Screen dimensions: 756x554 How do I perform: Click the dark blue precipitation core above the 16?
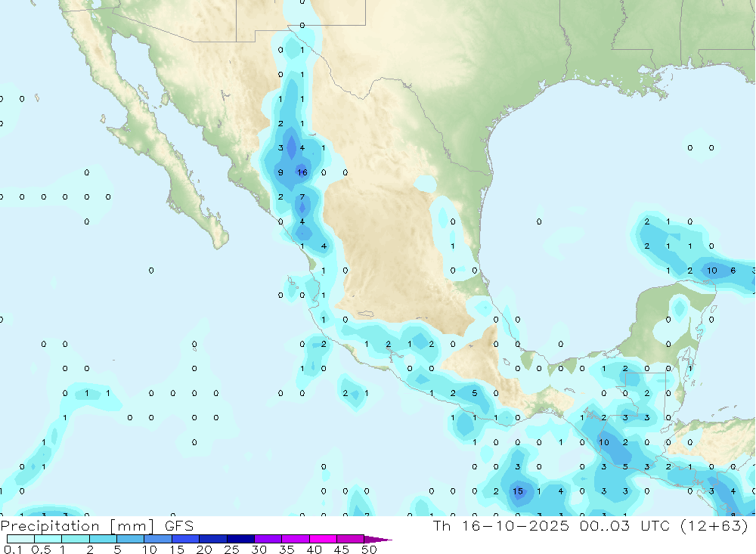pos(291,147)
